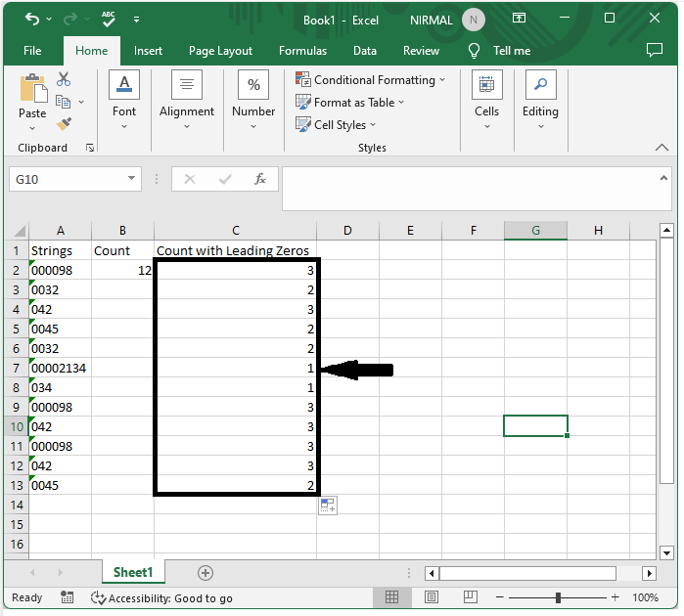
Task: Open the Cells group button
Action: point(487,101)
